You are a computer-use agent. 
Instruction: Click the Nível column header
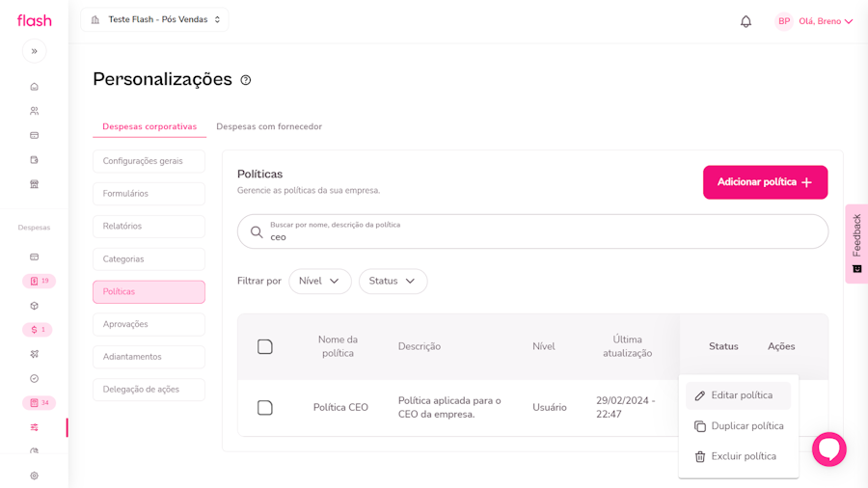[544, 346]
